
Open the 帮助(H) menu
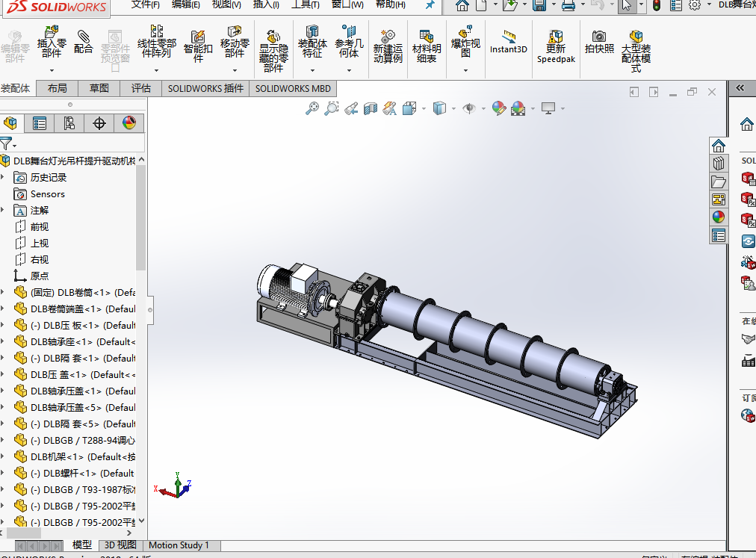tap(391, 4)
